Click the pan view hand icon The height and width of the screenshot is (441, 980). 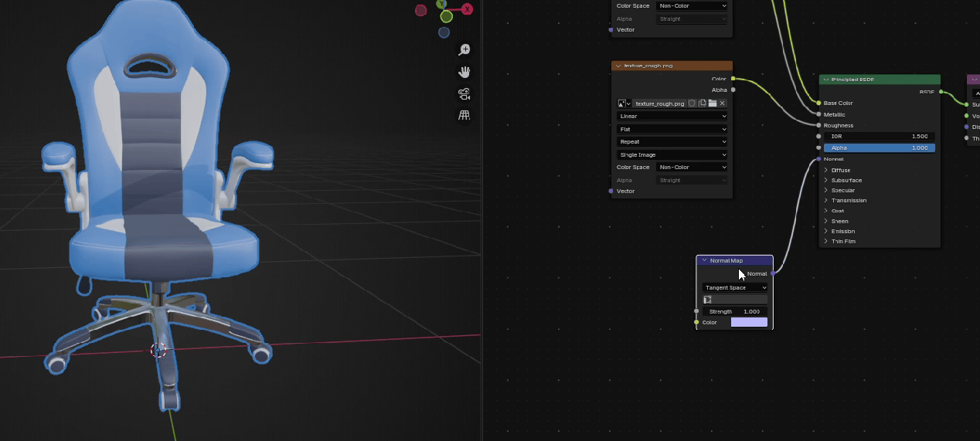[464, 72]
